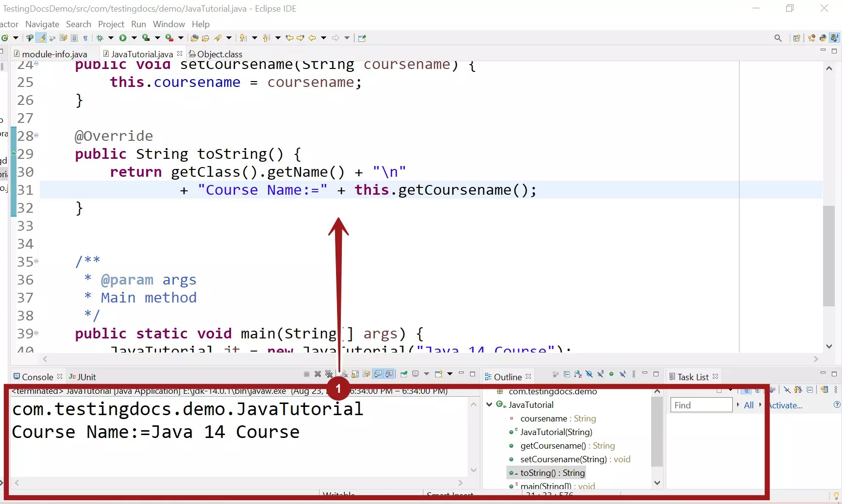Click the Activate link in Task List
This screenshot has width=842, height=504.
(787, 405)
